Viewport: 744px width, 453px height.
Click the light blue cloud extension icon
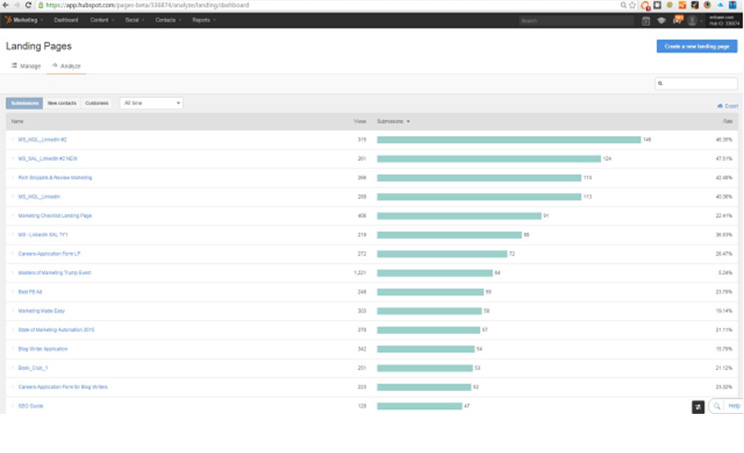click(x=720, y=5)
